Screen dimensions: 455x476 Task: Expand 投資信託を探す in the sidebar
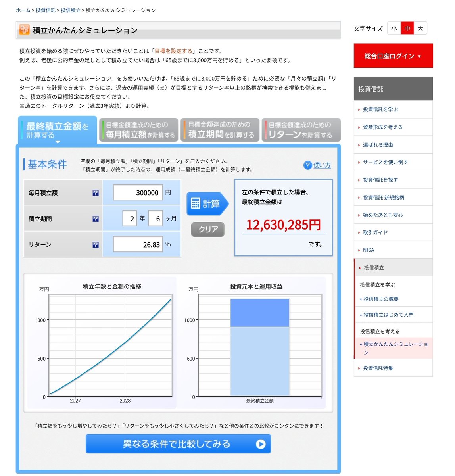tap(393, 180)
